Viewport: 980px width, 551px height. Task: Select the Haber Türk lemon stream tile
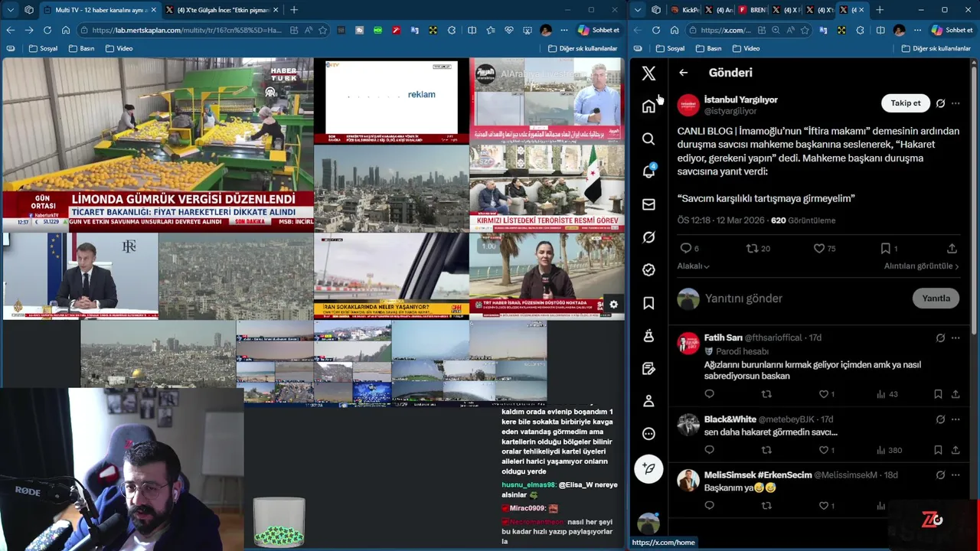[x=158, y=145]
